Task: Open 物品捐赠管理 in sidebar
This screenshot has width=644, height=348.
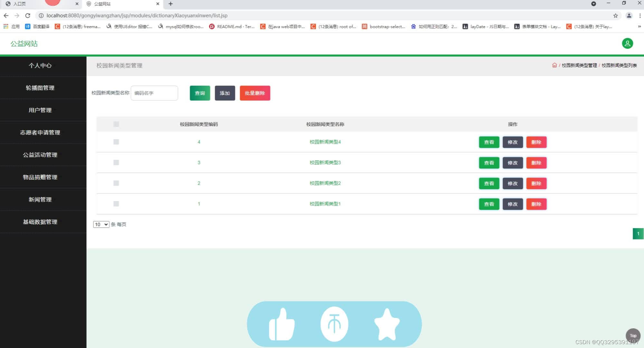Action: [x=40, y=177]
